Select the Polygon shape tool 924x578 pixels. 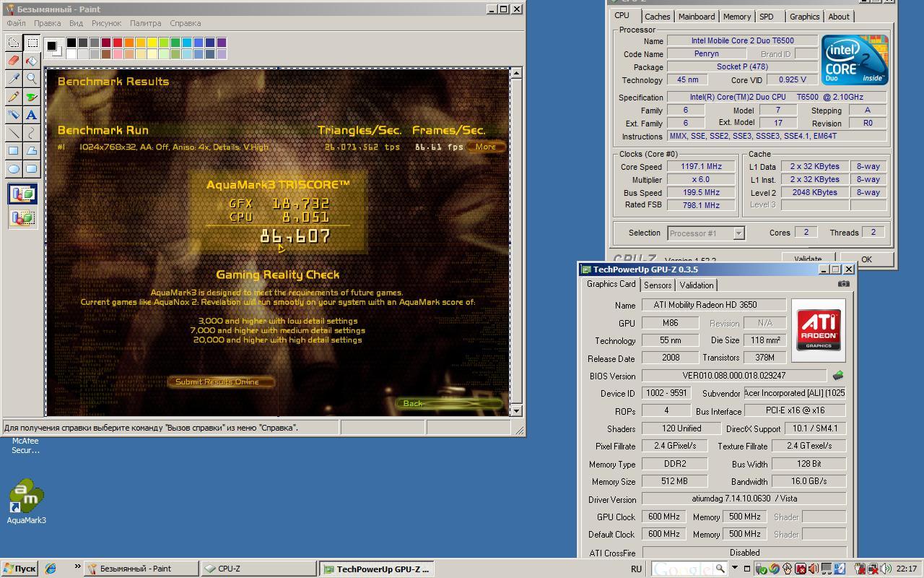[32, 151]
